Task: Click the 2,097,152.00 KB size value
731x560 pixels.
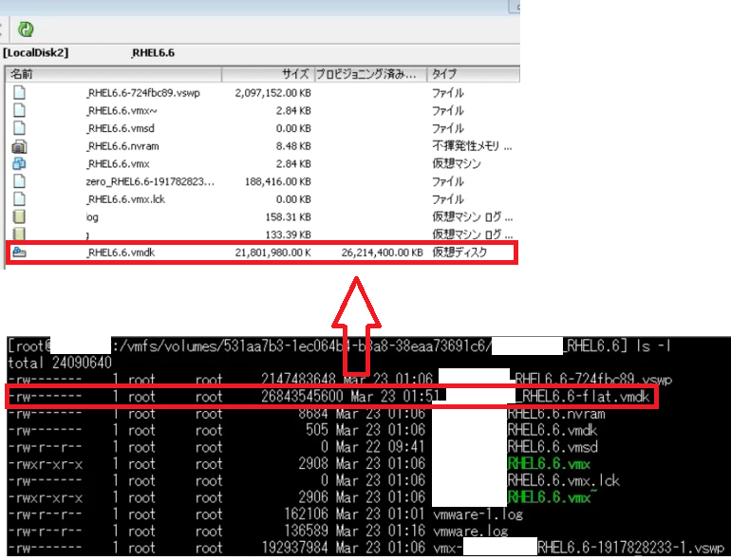Action: (272, 93)
